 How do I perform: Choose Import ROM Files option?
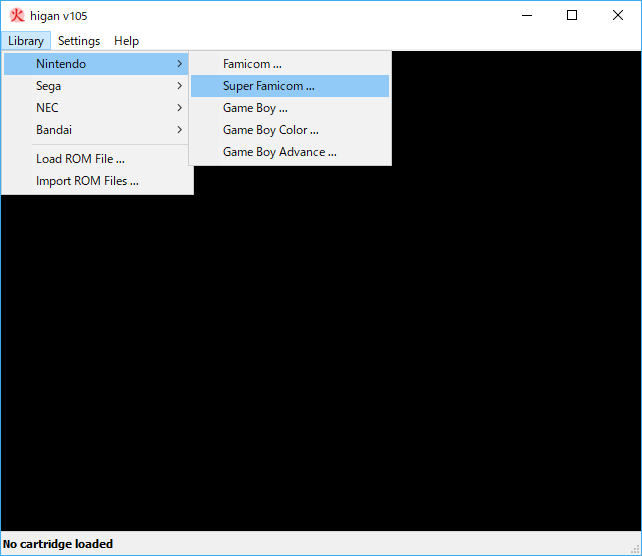coord(87,181)
